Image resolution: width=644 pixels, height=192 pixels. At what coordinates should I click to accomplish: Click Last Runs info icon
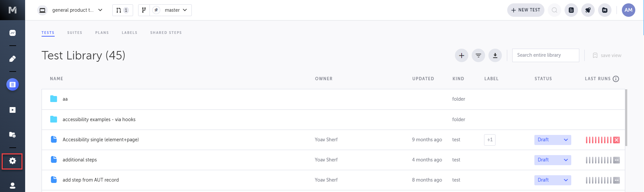pyautogui.click(x=616, y=79)
